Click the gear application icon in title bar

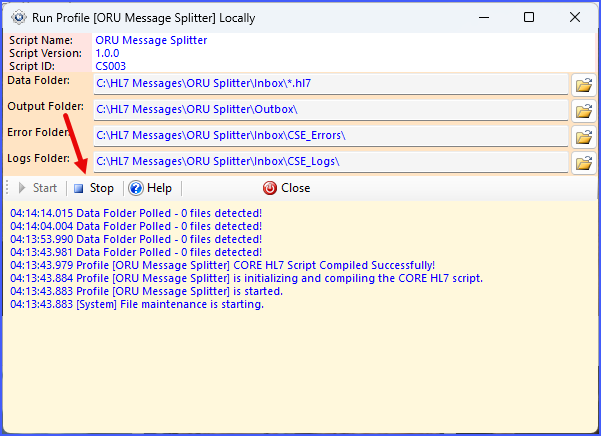click(18, 18)
